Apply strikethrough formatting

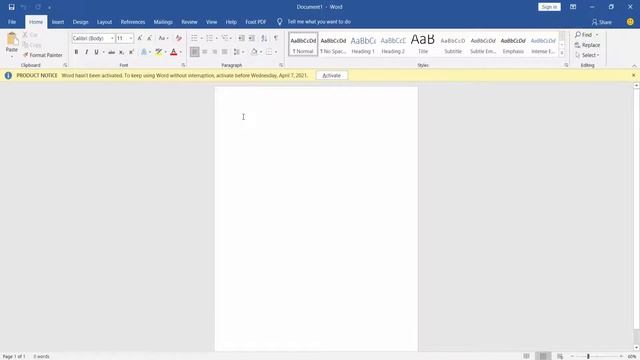point(111,52)
